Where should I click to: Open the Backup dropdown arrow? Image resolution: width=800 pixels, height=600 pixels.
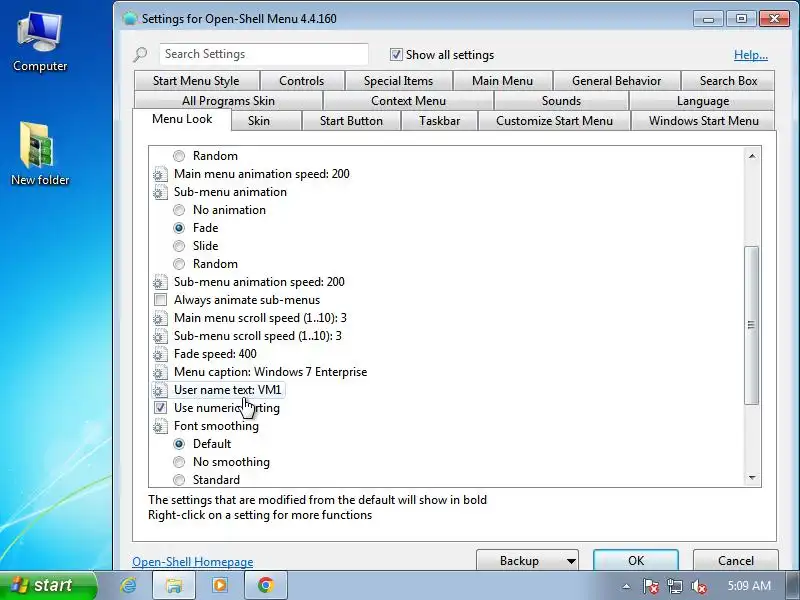pyautogui.click(x=571, y=561)
